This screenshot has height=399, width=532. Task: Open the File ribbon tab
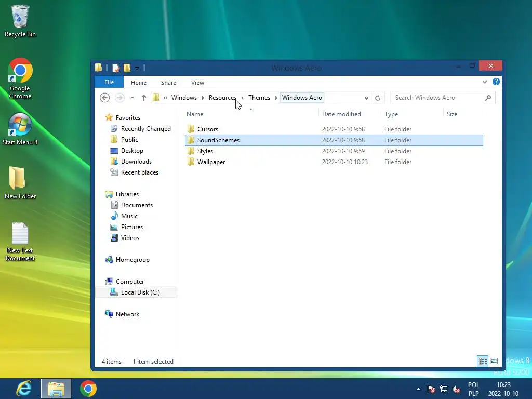109,82
